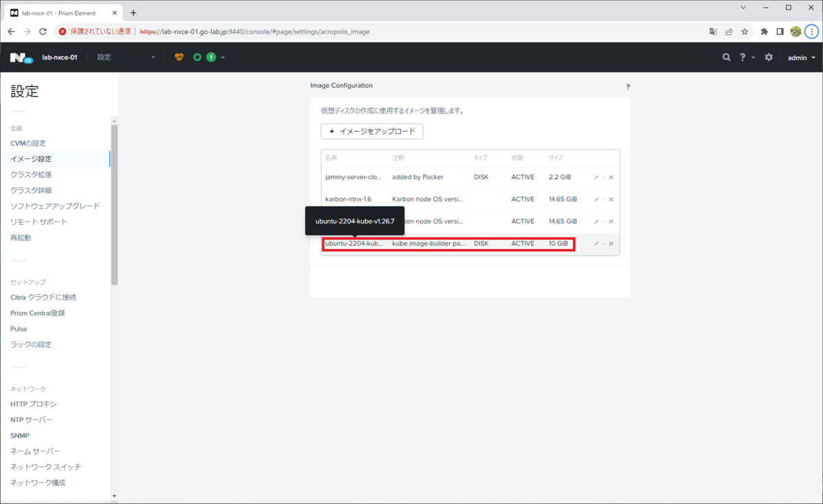The image size is (823, 504).
Task: Open the Chrome tab search chevron
Action: click(x=743, y=8)
